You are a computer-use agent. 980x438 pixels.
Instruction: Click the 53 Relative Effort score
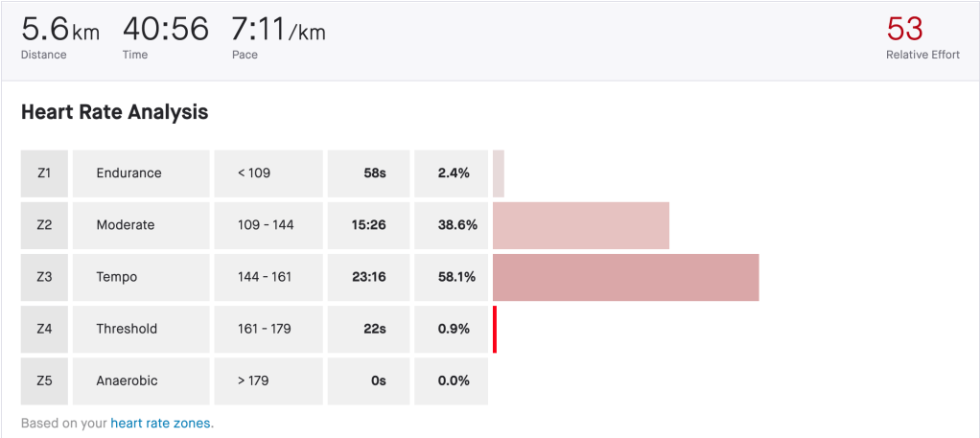(x=905, y=30)
